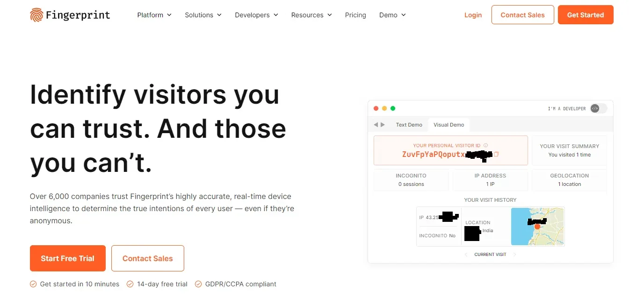Click the Current Visit label

(490, 255)
